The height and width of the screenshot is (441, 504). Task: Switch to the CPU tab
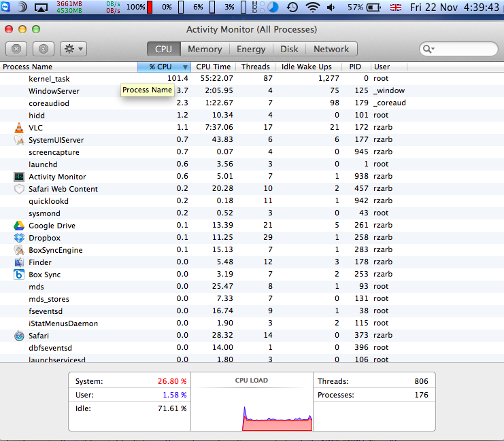click(x=164, y=49)
